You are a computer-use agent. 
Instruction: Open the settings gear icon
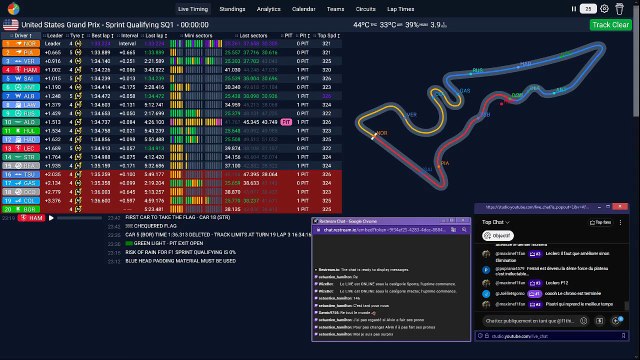point(604,9)
